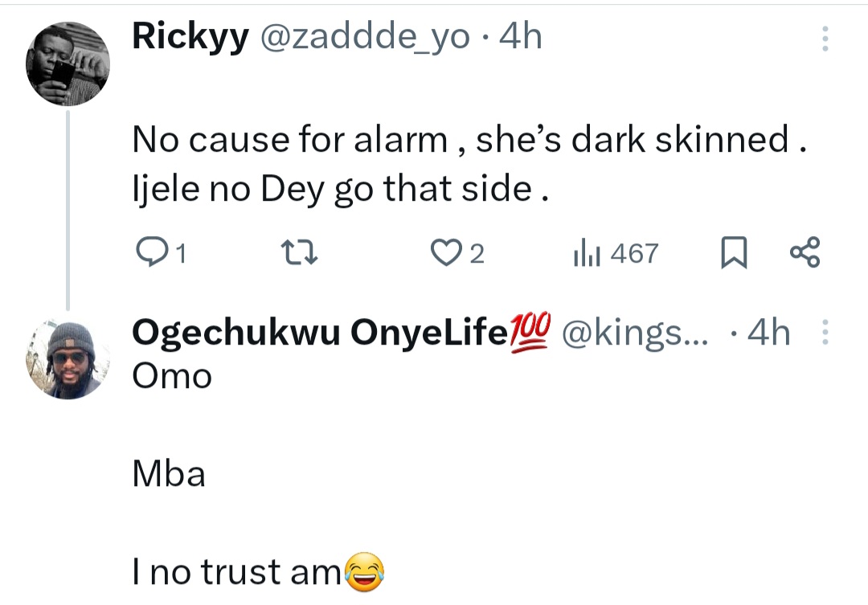
Task: Click the Rickyy display name
Action: tap(190, 37)
